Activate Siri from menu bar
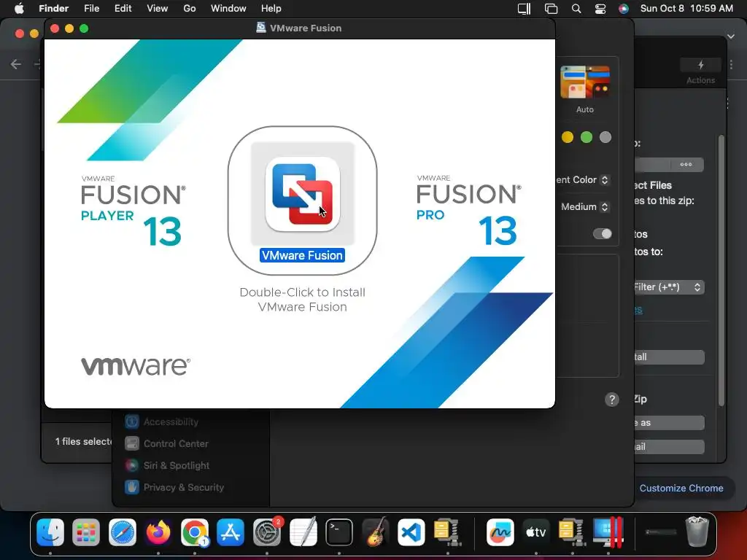Image resolution: width=747 pixels, height=560 pixels. click(623, 9)
